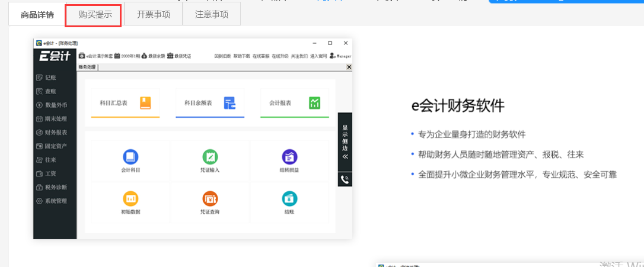Open 往来 in the sidebar

click(x=46, y=160)
